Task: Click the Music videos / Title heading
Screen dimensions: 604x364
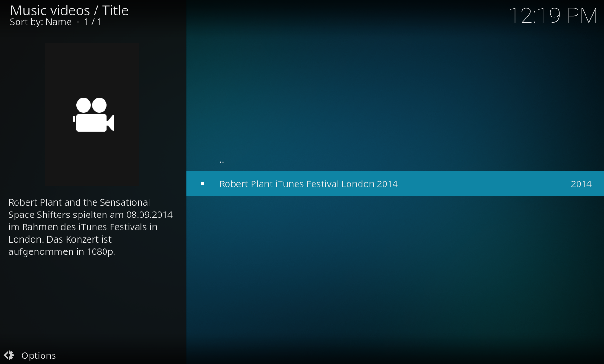Action: (69, 10)
